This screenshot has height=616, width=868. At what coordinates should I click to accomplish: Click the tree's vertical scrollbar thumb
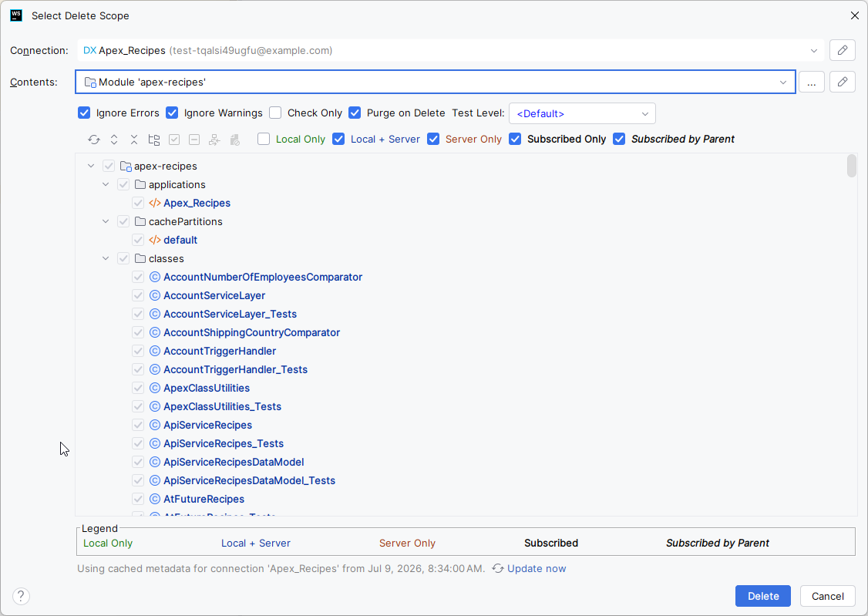pyautogui.click(x=851, y=166)
